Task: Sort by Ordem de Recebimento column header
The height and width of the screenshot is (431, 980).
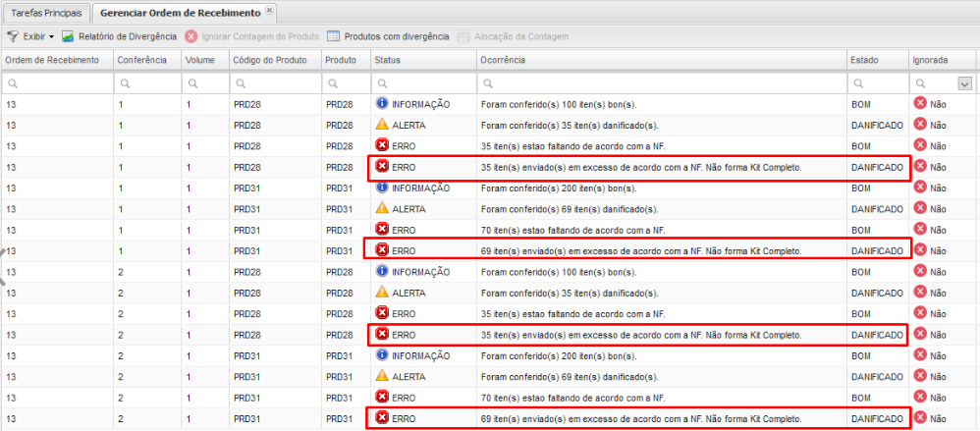Action: (x=58, y=60)
